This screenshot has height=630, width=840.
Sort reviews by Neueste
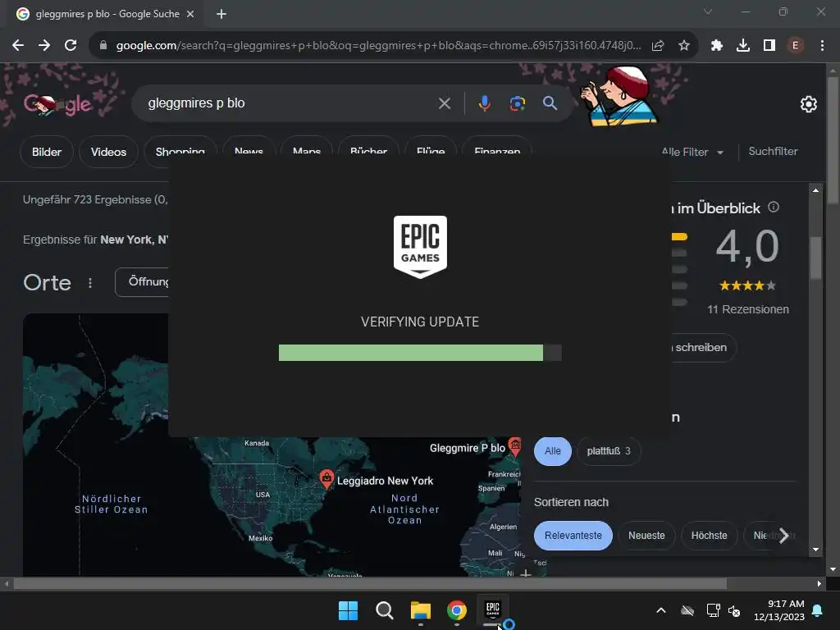[x=646, y=536]
